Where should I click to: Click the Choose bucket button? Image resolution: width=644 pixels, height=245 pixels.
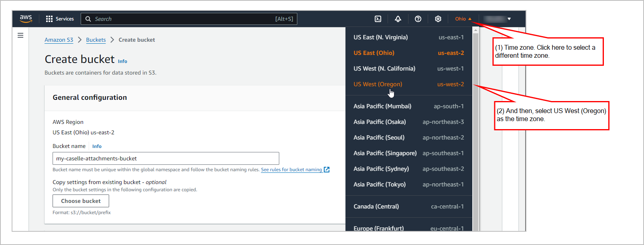[x=81, y=201]
